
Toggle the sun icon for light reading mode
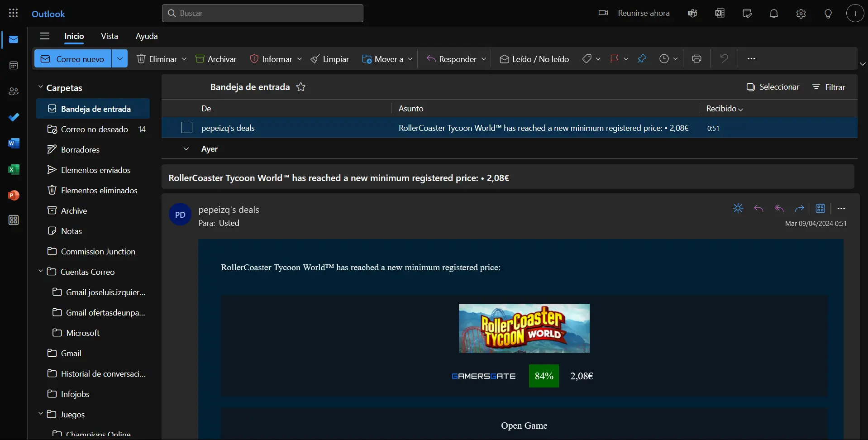pos(738,208)
